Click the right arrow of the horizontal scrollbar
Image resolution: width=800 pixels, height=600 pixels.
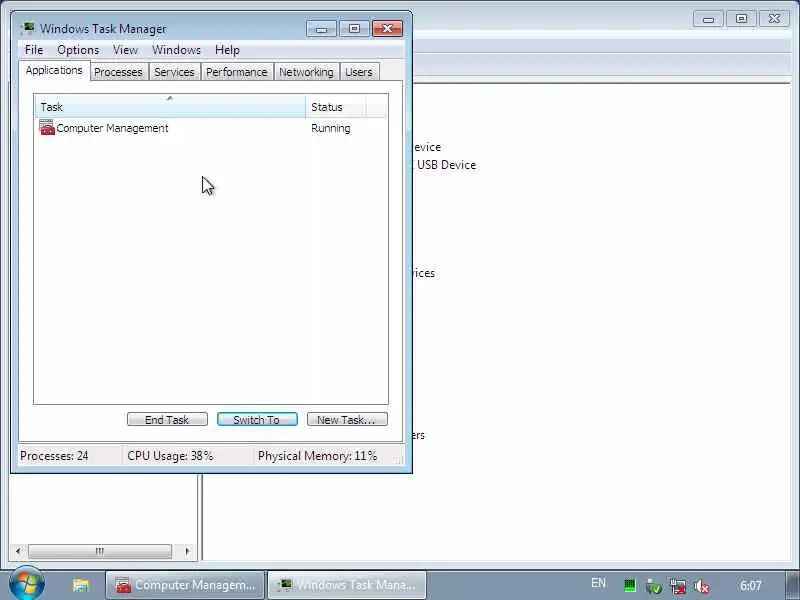(187, 551)
